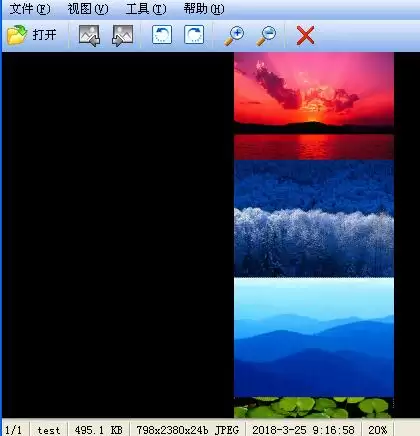Open the 文件(F) menu

(30, 9)
